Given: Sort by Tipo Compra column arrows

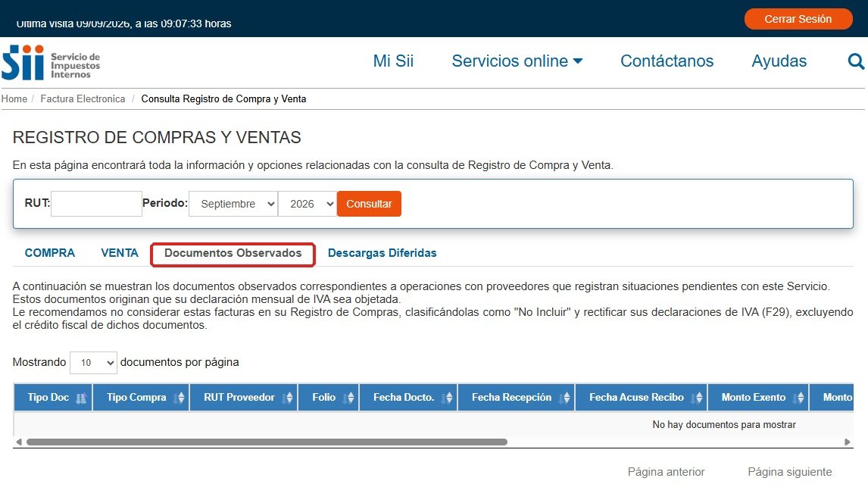Looking at the screenshot, I should [x=179, y=398].
